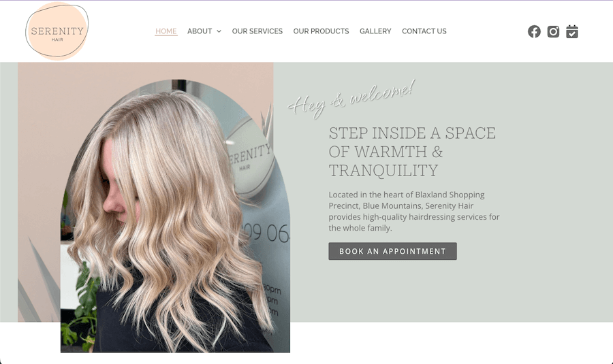Expand the About dropdown chevron
Viewport: 613px width, 364px height.
[219, 31]
